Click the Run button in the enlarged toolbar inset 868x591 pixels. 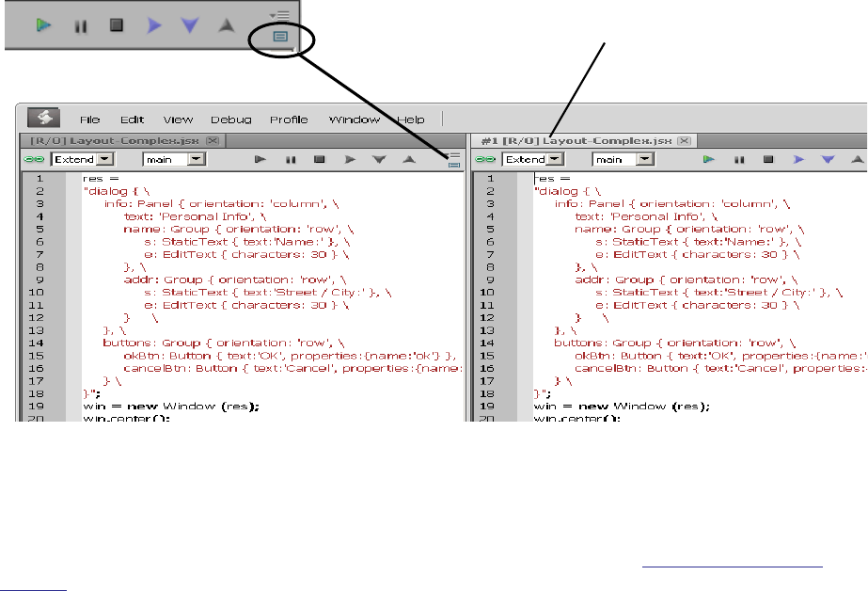tap(44, 24)
